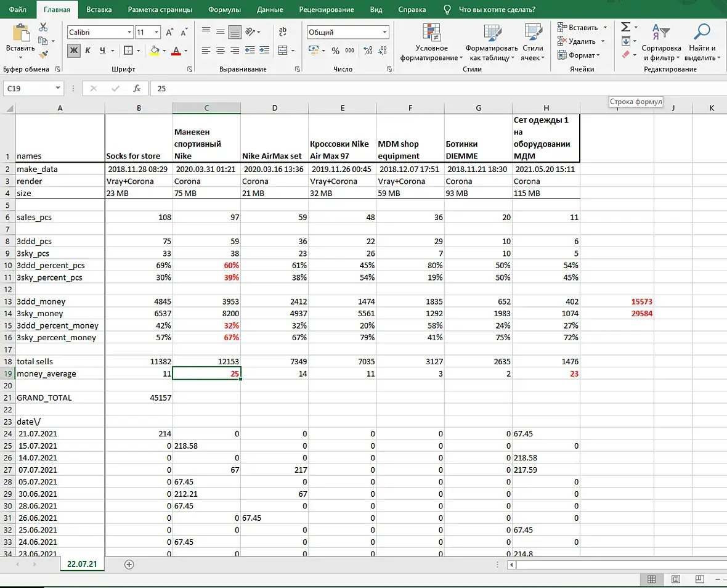This screenshot has width=727, height=588.
Task: Increase decimal places
Action: 368,51
